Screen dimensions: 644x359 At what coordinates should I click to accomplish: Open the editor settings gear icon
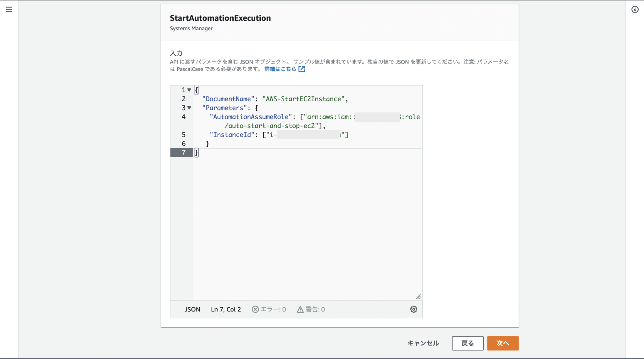[x=414, y=309]
